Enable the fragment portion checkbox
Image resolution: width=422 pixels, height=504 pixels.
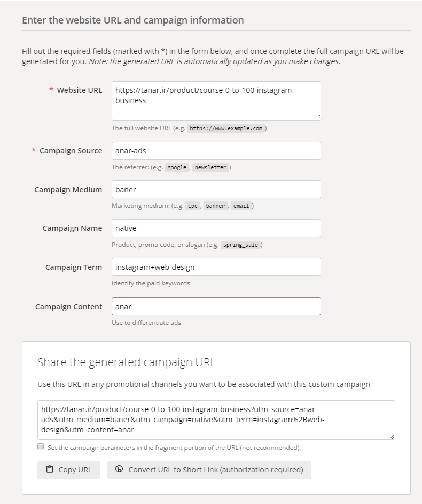(x=41, y=447)
